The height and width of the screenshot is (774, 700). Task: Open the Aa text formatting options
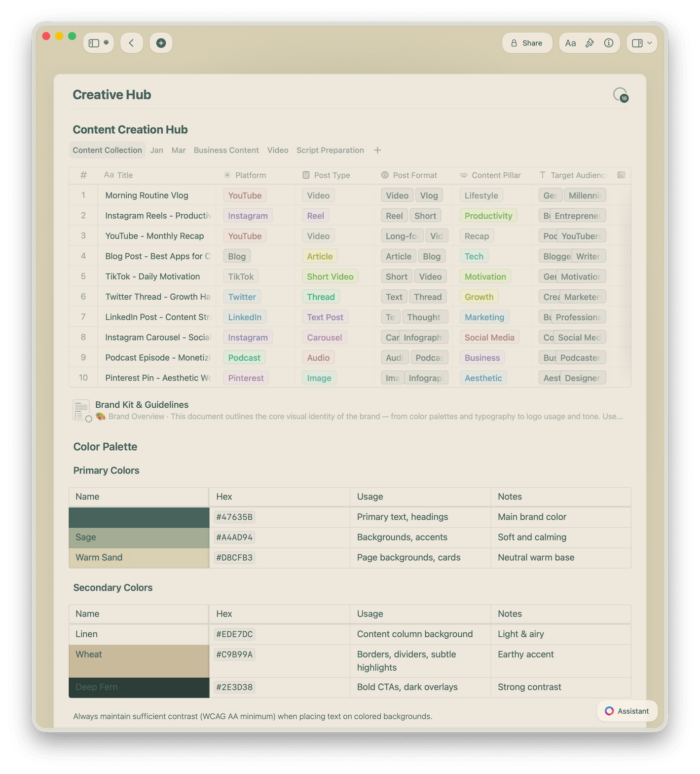pos(570,43)
